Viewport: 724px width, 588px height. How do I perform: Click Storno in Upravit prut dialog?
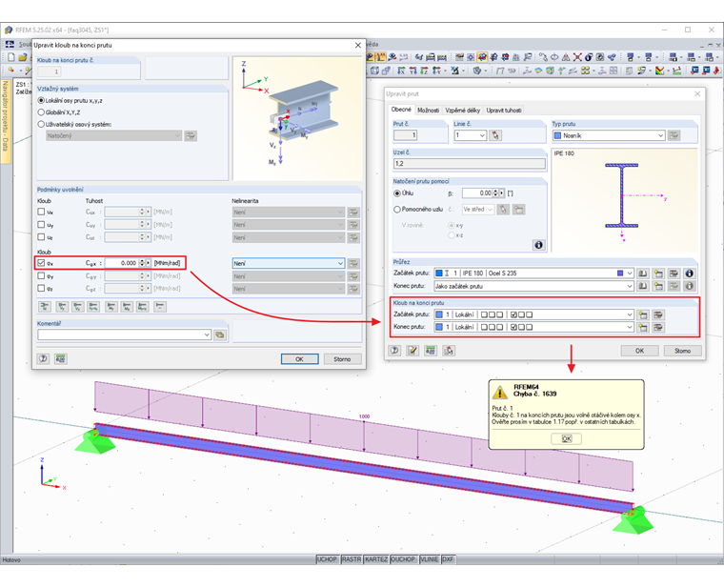(x=682, y=351)
